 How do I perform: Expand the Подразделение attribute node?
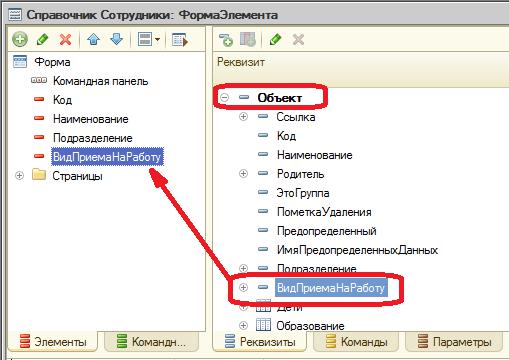tap(243, 268)
